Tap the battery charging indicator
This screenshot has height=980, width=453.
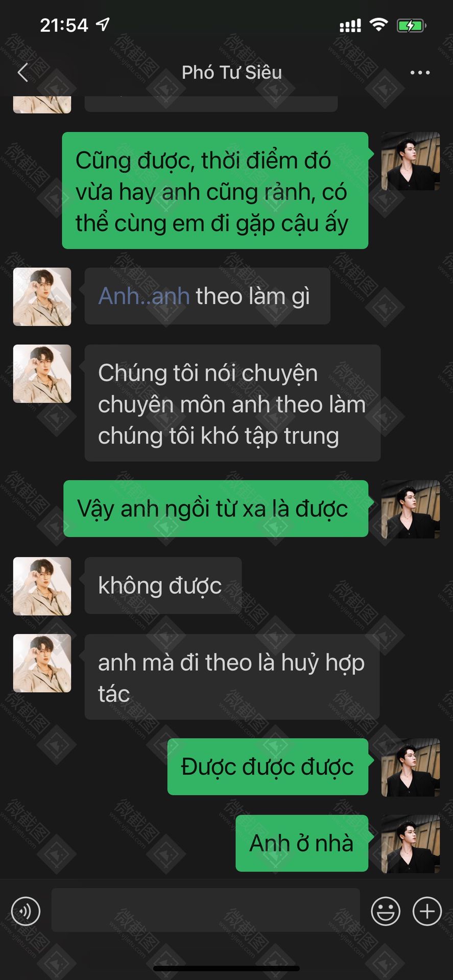[x=412, y=25]
